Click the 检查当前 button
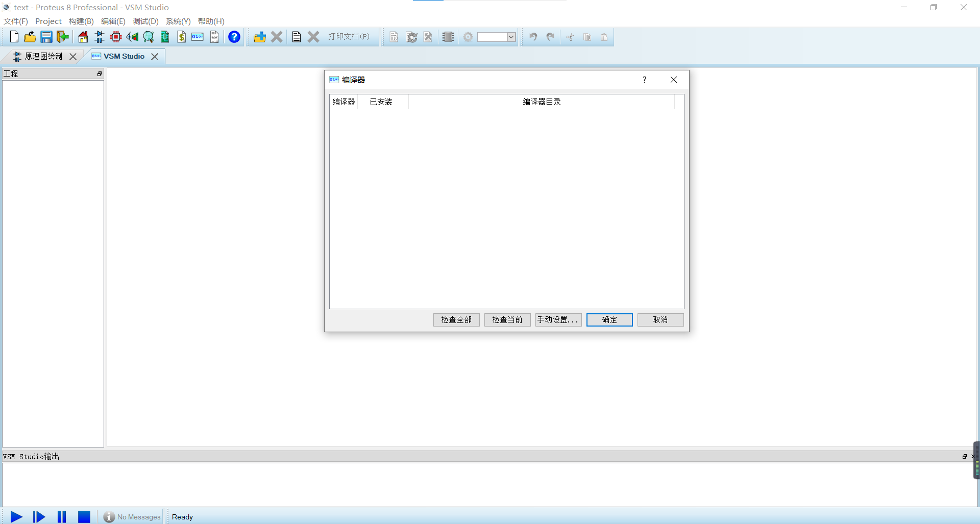 [507, 319]
